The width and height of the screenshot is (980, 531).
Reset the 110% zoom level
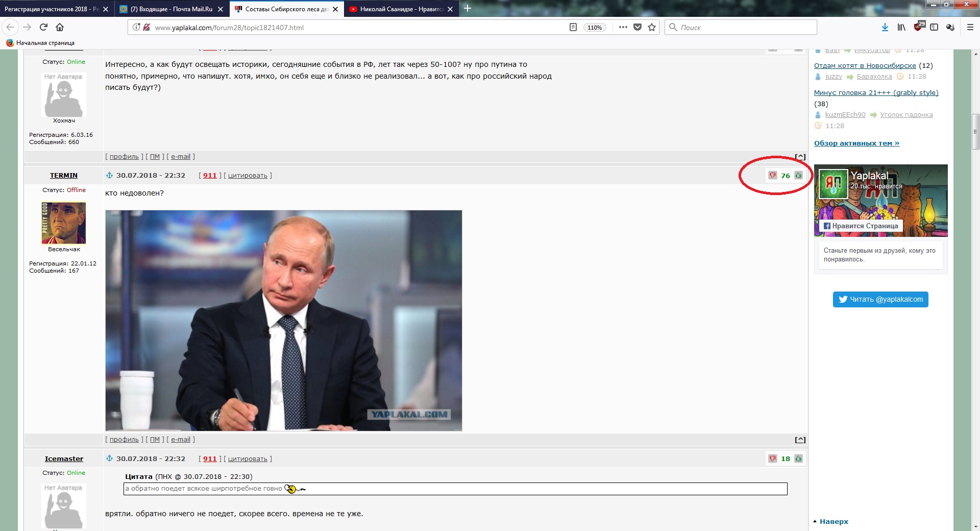[595, 28]
